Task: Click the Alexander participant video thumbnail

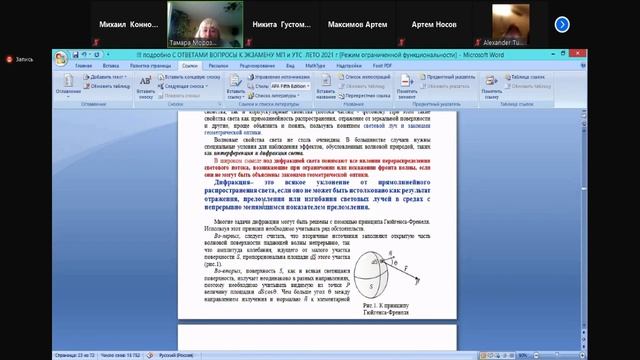Action: [511, 24]
